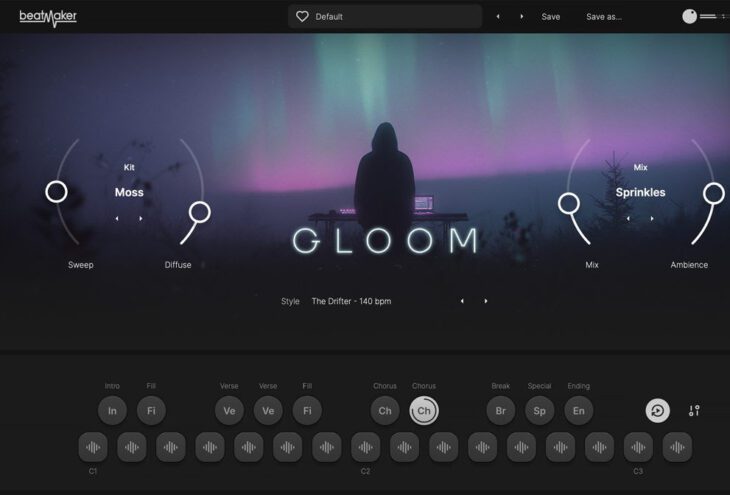This screenshot has width=730, height=495.
Task: Trigger the Ending pad labeled En
Action: click(579, 411)
